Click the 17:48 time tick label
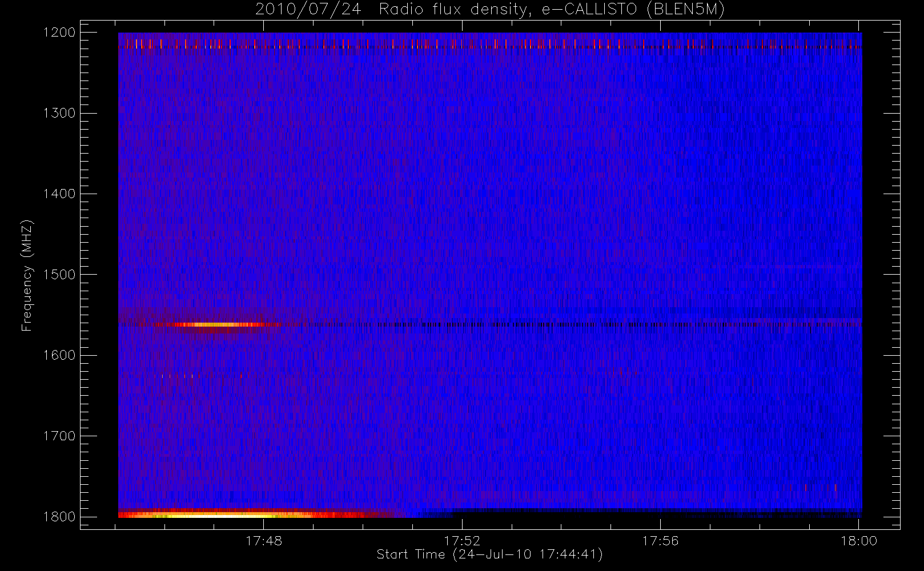Screen dimensions: 924x571 point(264,541)
